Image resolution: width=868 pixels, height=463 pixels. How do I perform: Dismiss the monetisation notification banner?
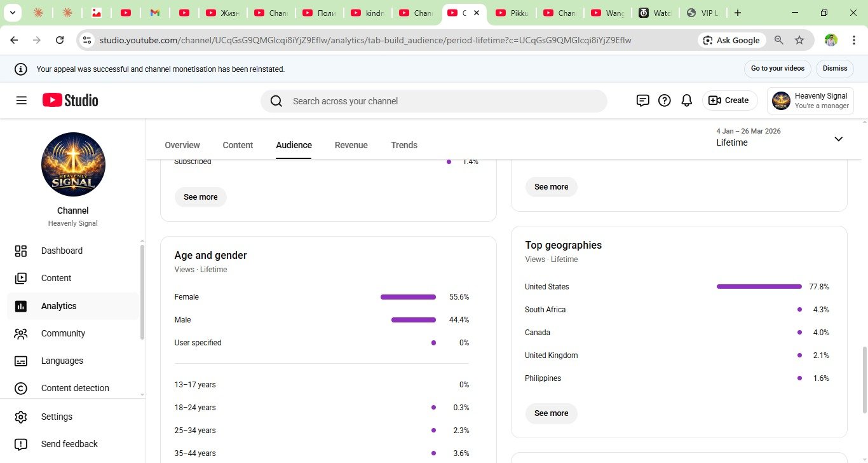(835, 69)
